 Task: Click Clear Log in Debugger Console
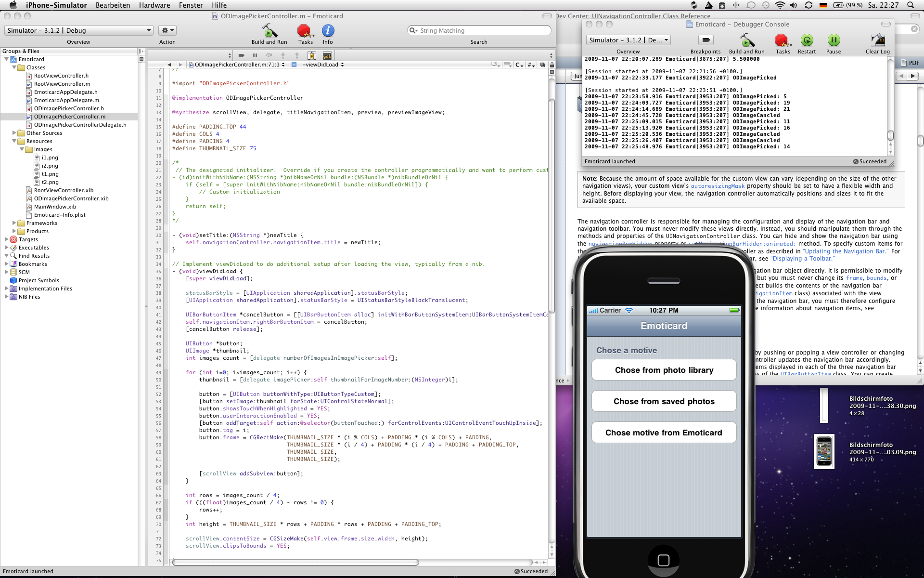pos(877,41)
